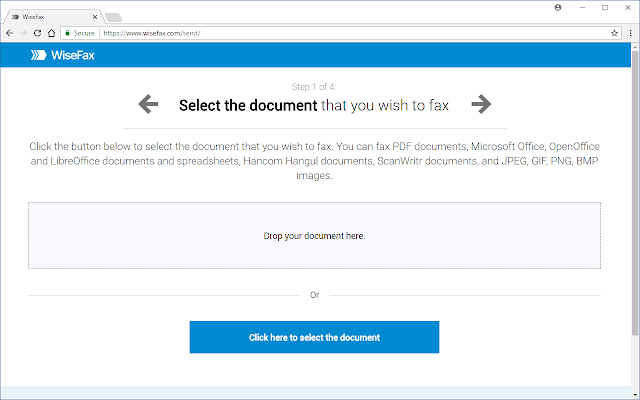Select the WiseFax browser tab
This screenshot has width=640, height=400.
pyautogui.click(x=50, y=16)
